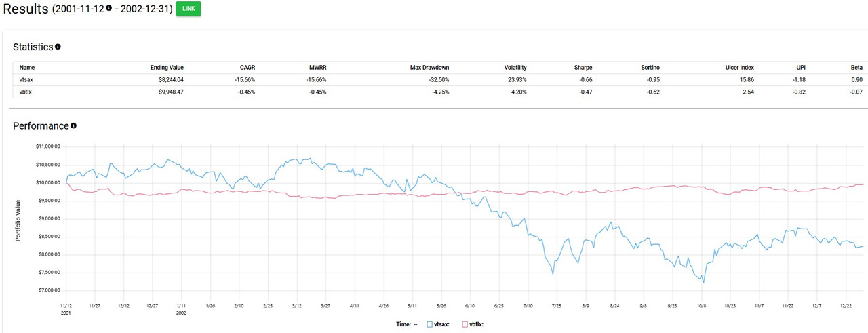The image size is (868, 333).
Task: Click the 4.20% volatility cell
Action: (519, 92)
